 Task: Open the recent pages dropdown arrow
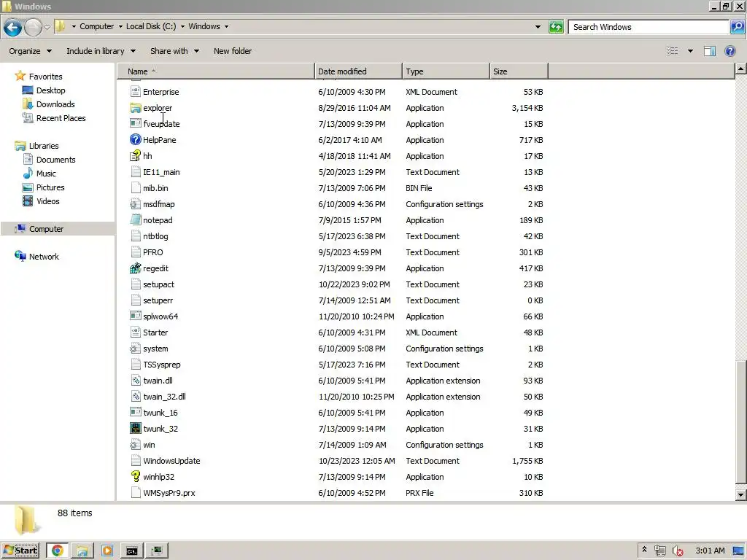(x=47, y=27)
